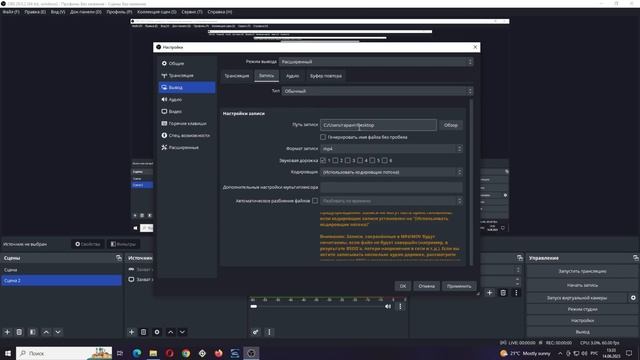Click Применить (Apply) in settings dialog
The image size is (640, 360).
[459, 286]
